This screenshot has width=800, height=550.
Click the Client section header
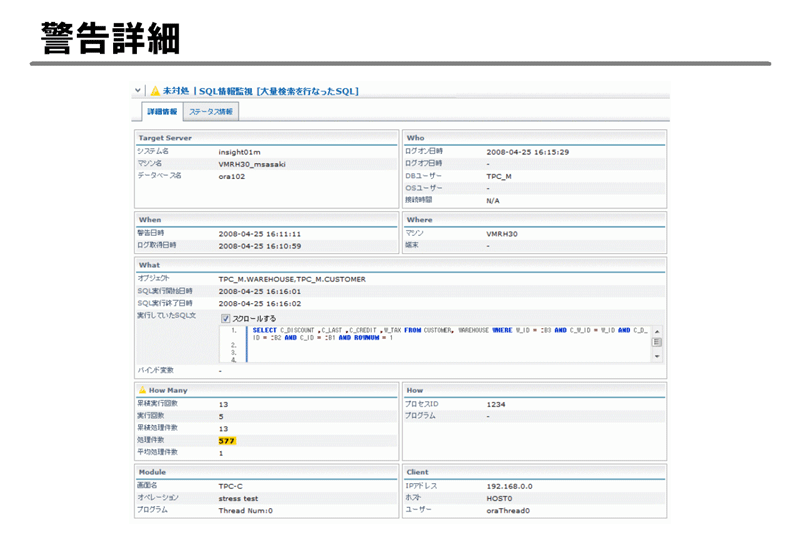tap(418, 472)
